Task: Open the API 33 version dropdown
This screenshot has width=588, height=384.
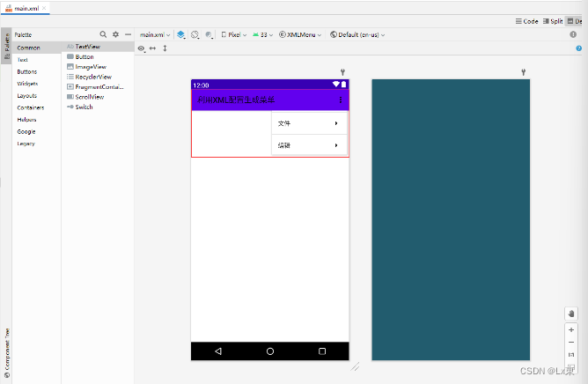Action: tap(262, 35)
